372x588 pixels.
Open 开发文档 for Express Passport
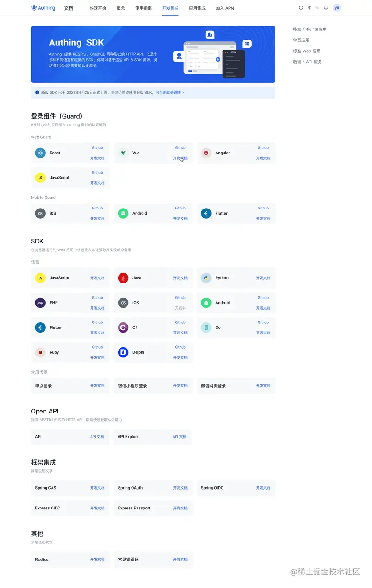[x=180, y=508]
